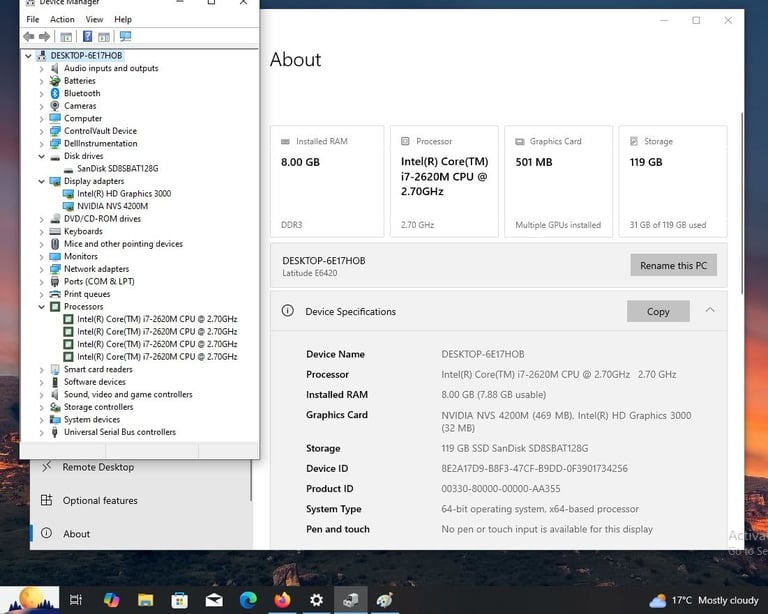768x614 pixels.
Task: Click the Processor info card
Action: pyautogui.click(x=444, y=181)
